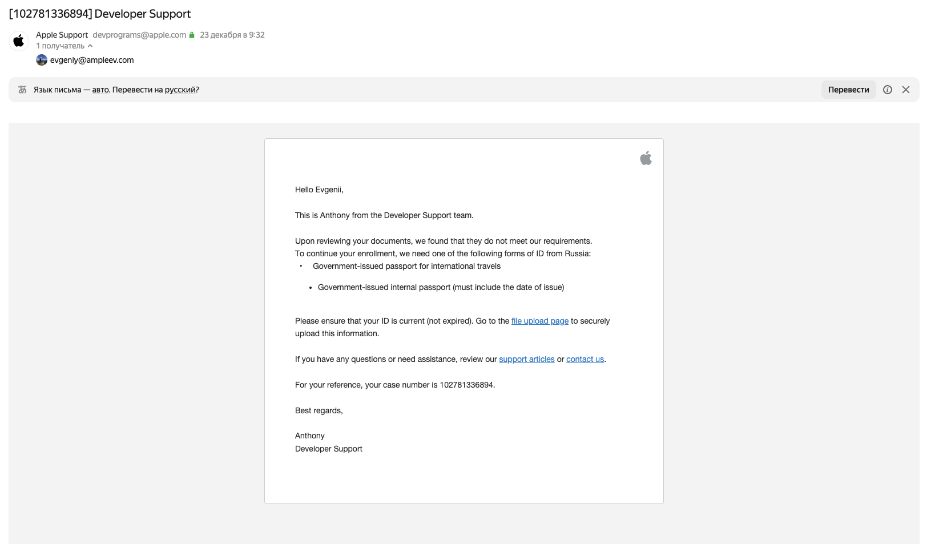Click the gray Apple logo in email body
This screenshot has width=931, height=560.
(x=646, y=158)
